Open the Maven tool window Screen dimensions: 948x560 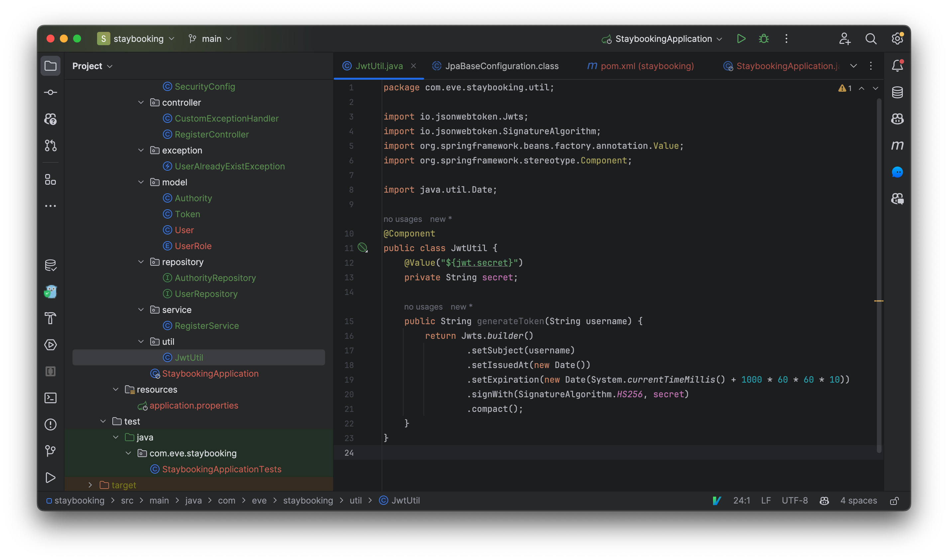[898, 145]
